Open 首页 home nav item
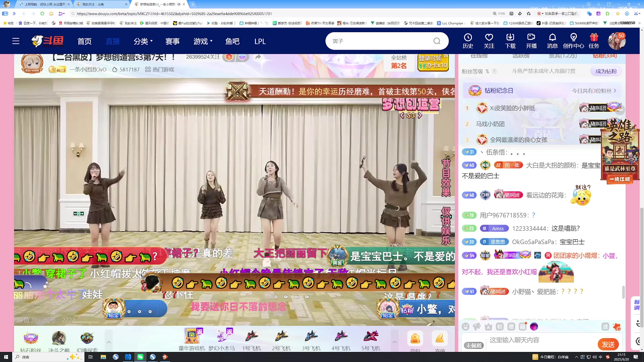 click(x=85, y=41)
